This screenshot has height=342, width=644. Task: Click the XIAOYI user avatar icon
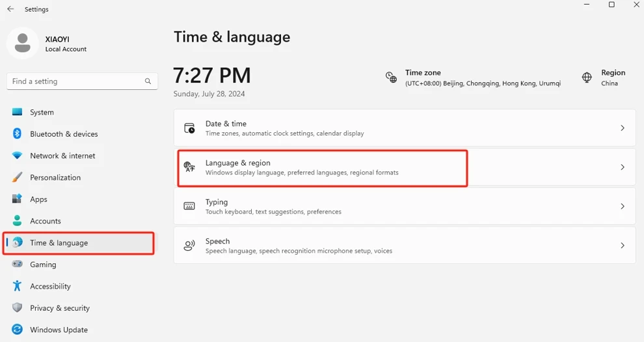[23, 43]
